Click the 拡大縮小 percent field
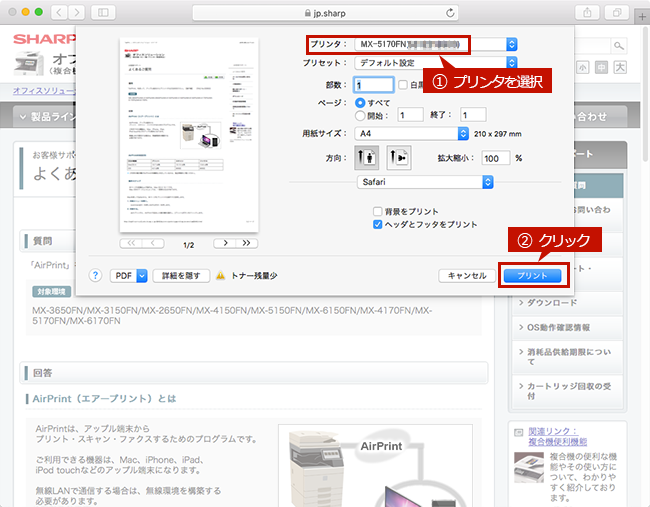This screenshot has height=507, width=650. [x=495, y=158]
